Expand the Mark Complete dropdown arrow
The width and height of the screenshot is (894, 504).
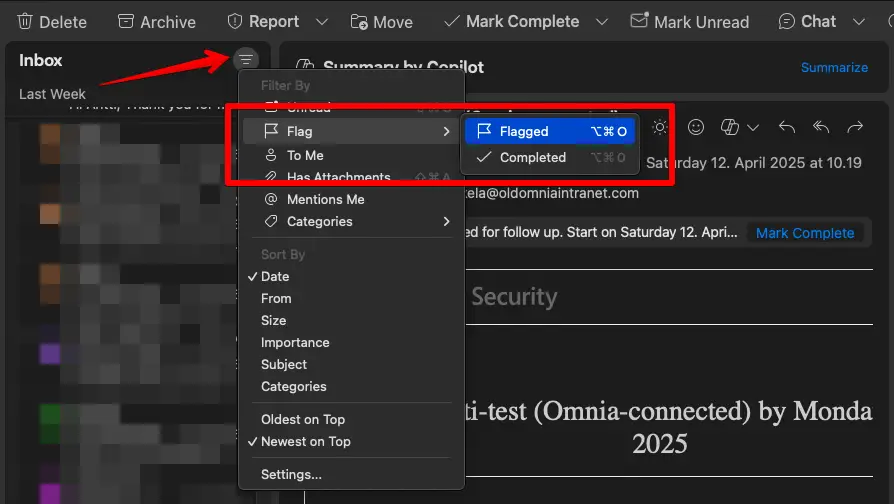click(x=601, y=21)
